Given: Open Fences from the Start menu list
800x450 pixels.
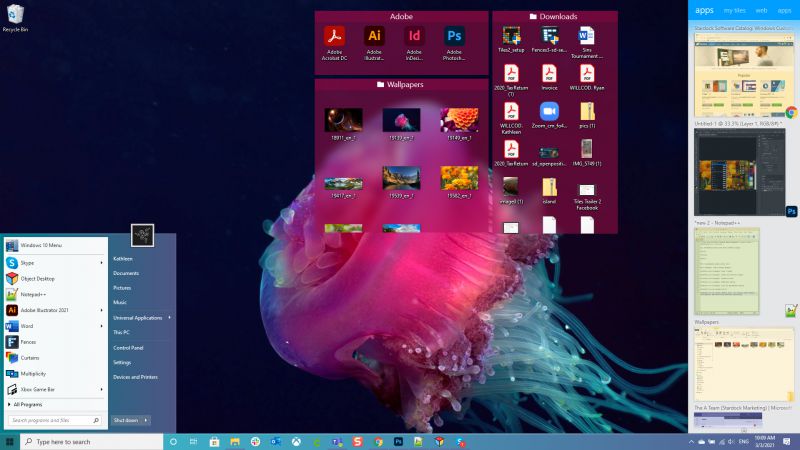Looking at the screenshot, I should coord(28,342).
